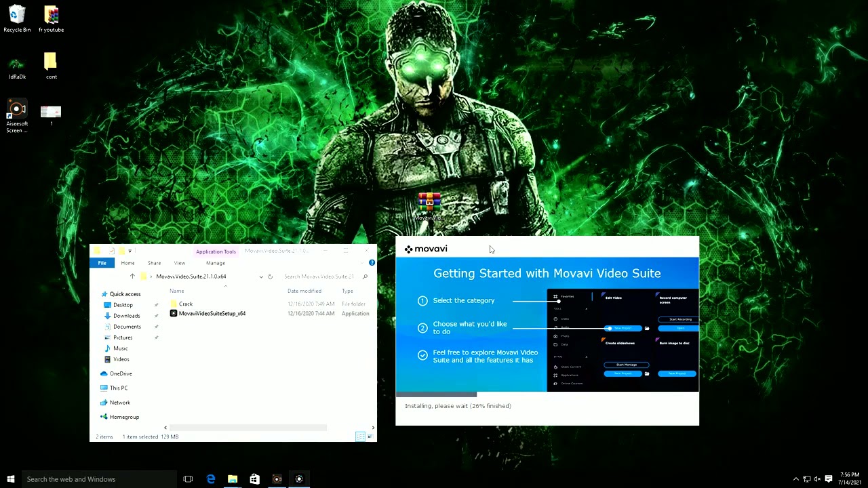The image size is (868, 488).
Task: Switch Explorer to Large icons view
Action: tap(370, 436)
